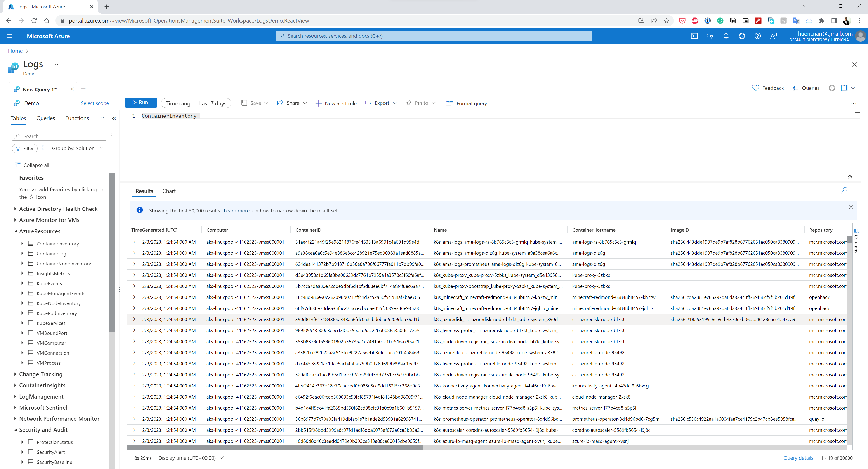Change Group by: Solution dropdown

[x=73, y=149]
